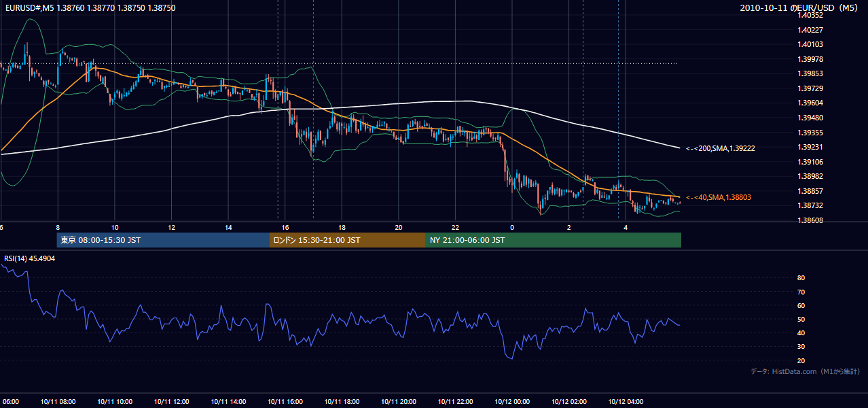The width and height of the screenshot is (868, 408).
Task: Select the NY 21:00-06:00 JST session bar
Action: click(x=554, y=240)
